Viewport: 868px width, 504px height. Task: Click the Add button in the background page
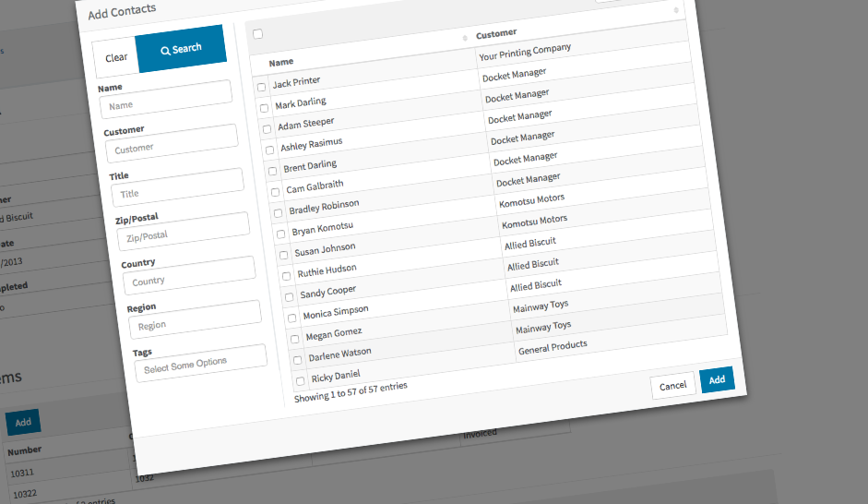[23, 422]
